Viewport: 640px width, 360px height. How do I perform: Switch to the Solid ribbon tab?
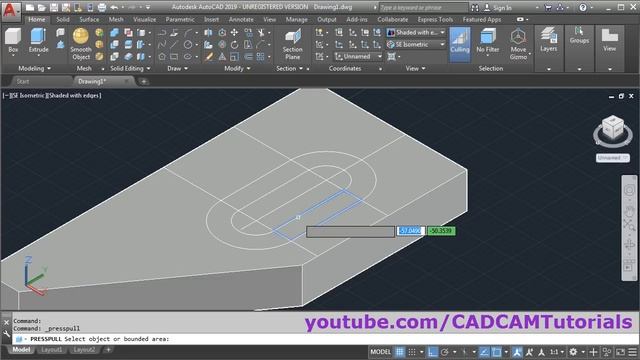point(62,19)
